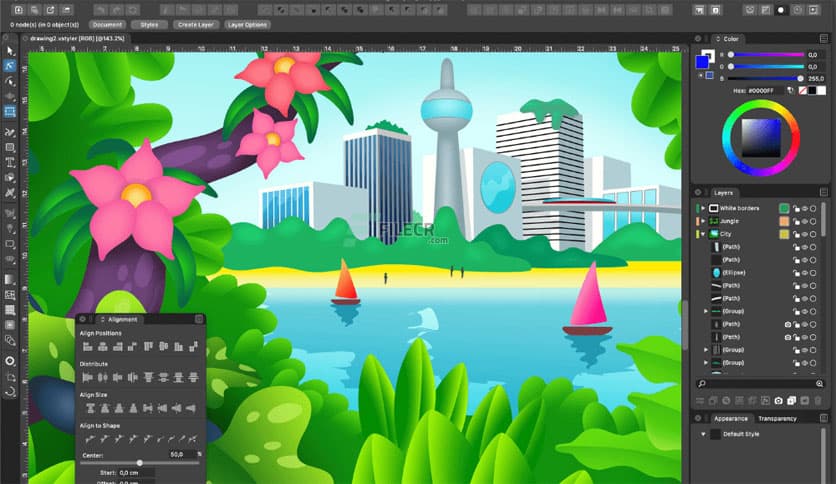
Task: Click the Layers search field
Action: click(761, 384)
